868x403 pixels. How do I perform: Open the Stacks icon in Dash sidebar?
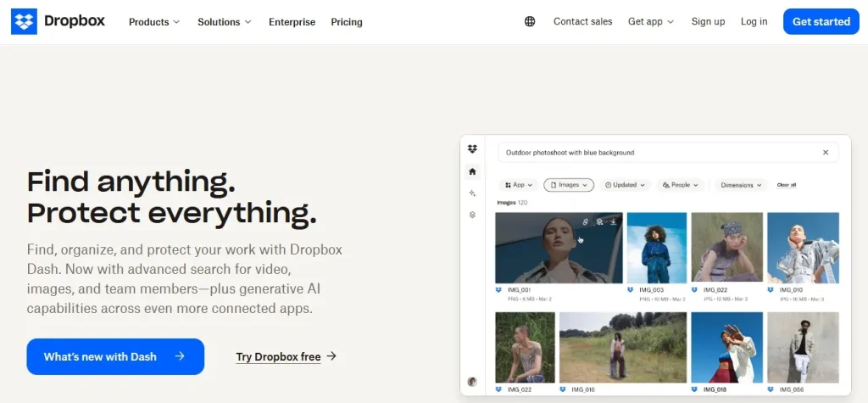click(472, 215)
